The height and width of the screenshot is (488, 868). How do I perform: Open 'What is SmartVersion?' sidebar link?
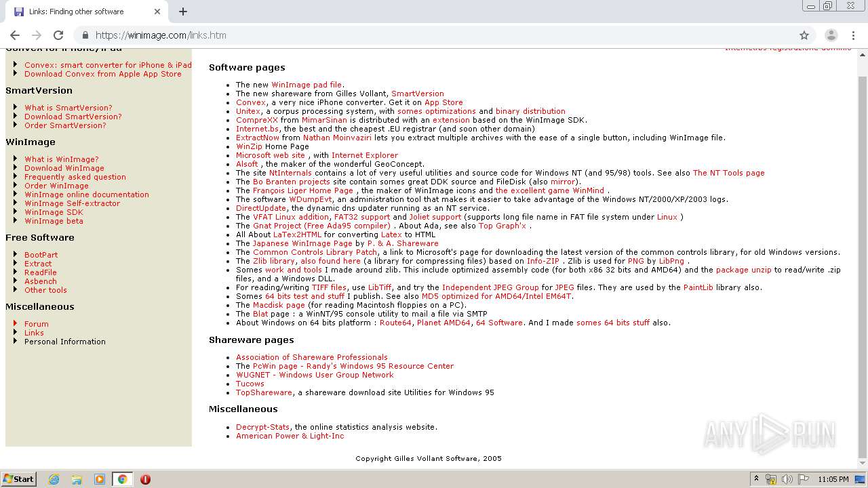pos(68,108)
